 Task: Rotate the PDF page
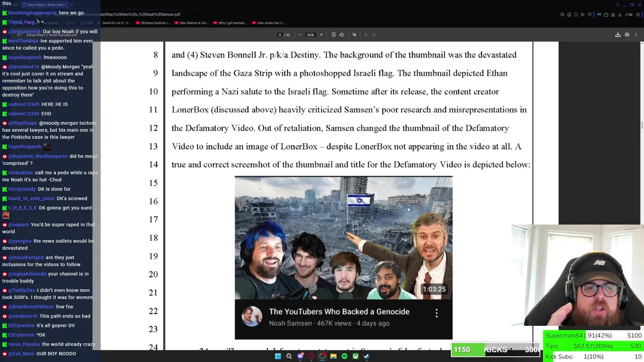tap(342, 35)
